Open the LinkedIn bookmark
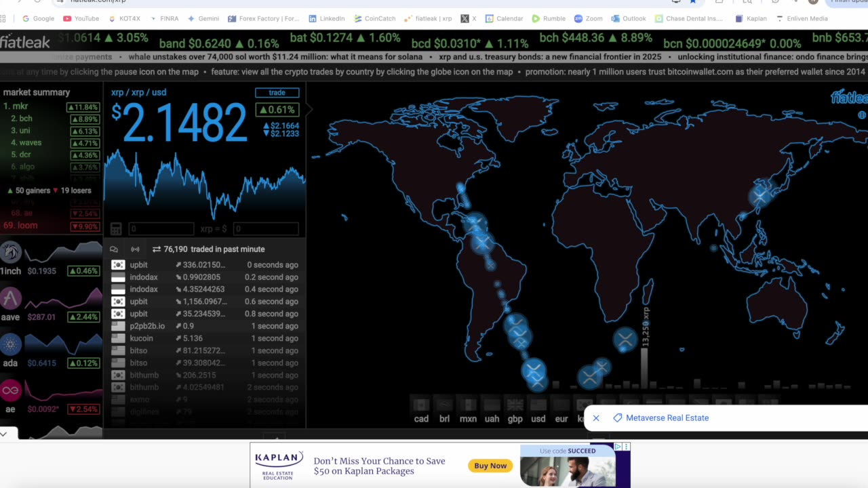This screenshot has width=868, height=488. pyautogui.click(x=326, y=18)
